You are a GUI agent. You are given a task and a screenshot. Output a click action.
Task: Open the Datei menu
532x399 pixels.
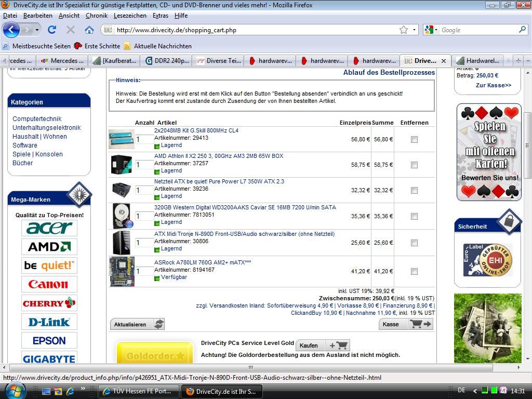tap(10, 16)
